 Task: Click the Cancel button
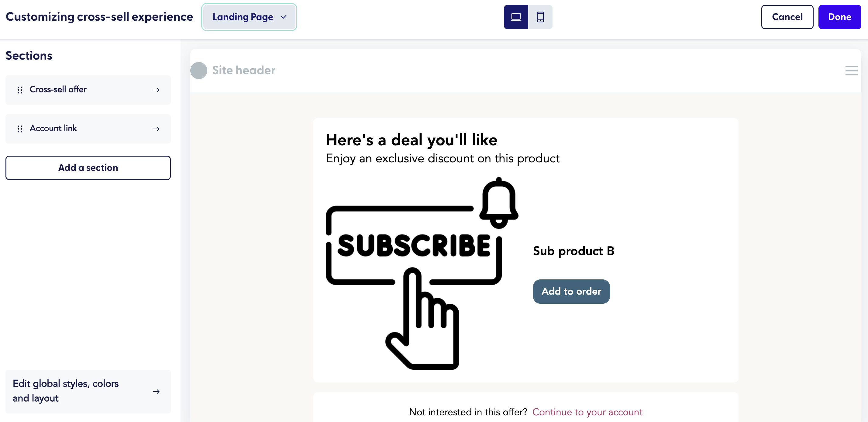coord(787,17)
